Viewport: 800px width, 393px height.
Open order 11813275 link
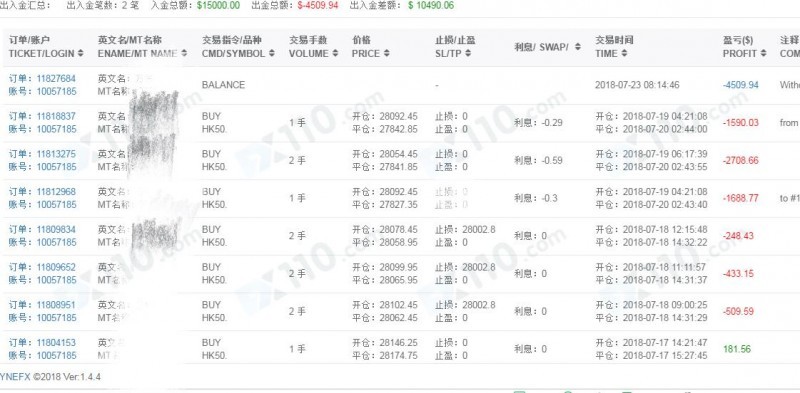(x=56, y=154)
